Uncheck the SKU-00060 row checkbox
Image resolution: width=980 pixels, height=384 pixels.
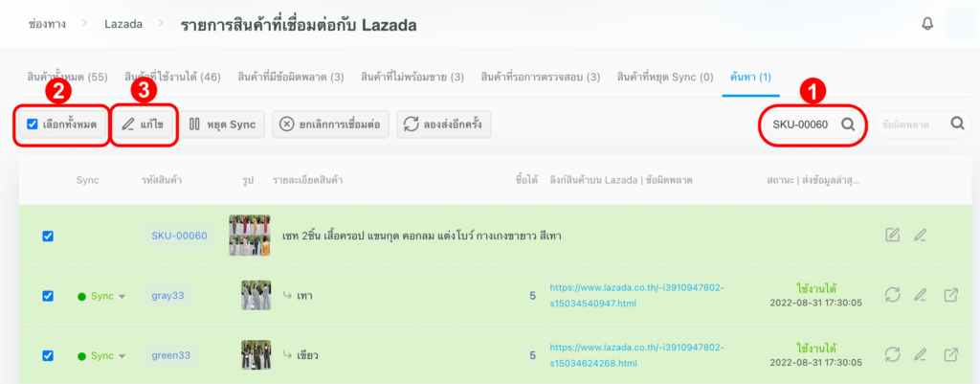tap(48, 237)
